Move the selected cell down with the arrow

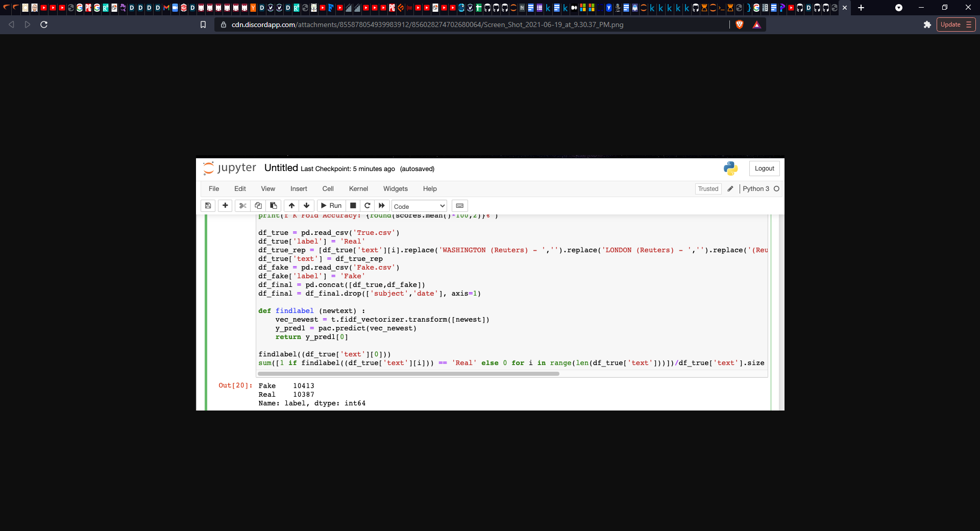306,206
